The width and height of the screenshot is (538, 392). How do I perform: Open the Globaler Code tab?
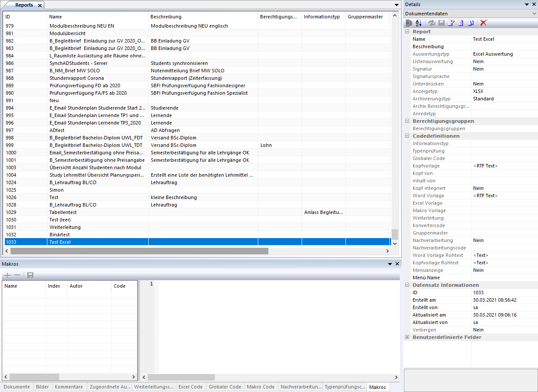(224, 387)
